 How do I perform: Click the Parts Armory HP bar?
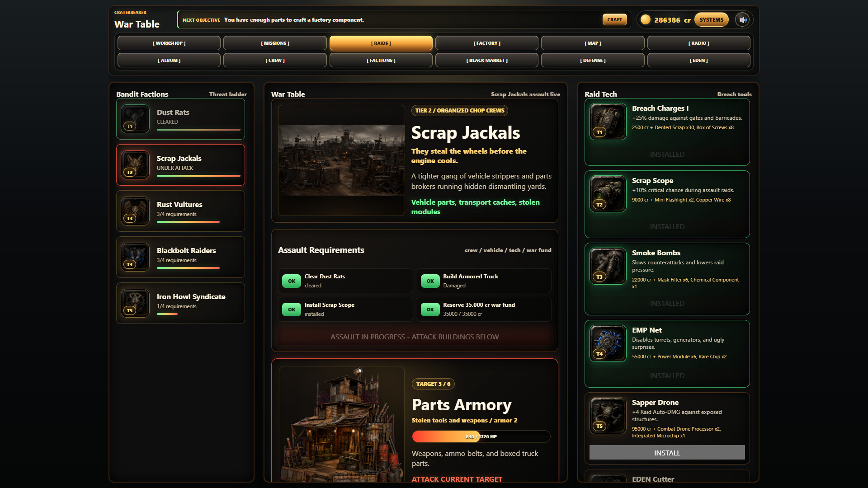pos(481,436)
